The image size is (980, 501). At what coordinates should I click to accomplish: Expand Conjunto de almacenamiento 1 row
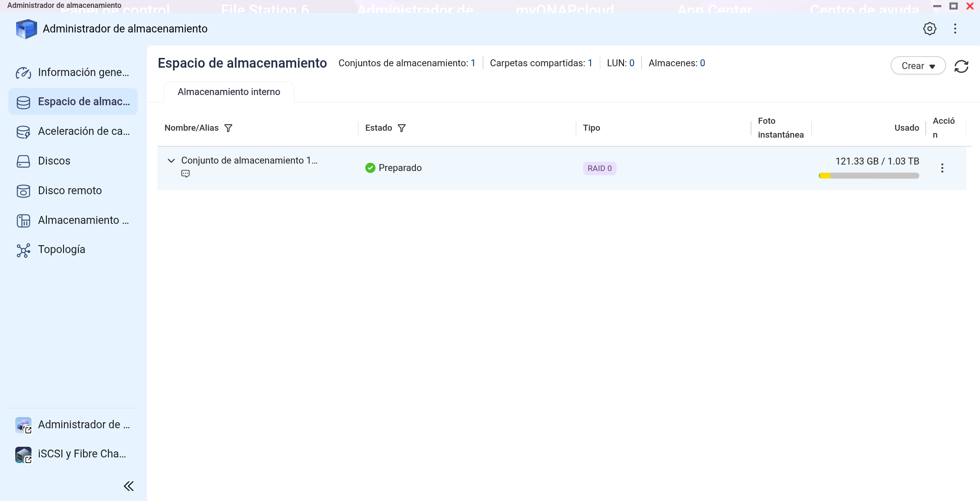171,160
